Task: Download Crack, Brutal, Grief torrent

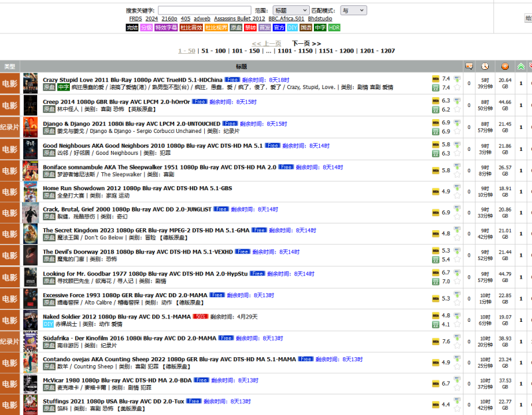Action: click(458, 208)
